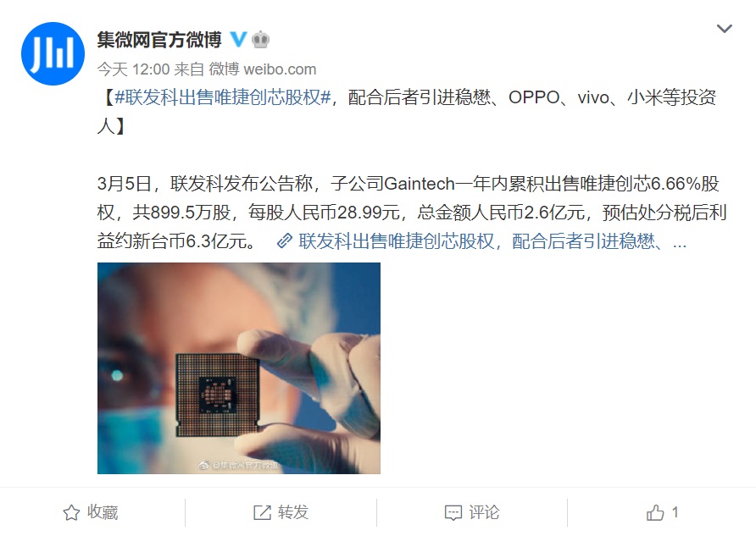
Task: Click the star 收藏 icon
Action: 71,512
